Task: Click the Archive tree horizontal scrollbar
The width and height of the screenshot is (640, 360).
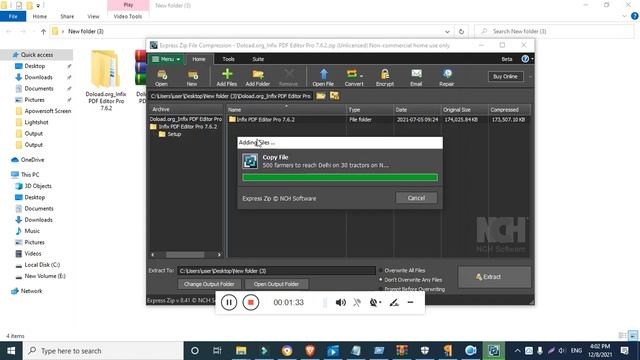Action: pos(186,255)
